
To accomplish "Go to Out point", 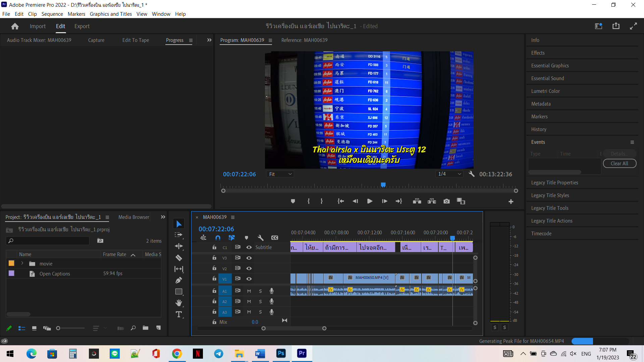I will coord(399,201).
